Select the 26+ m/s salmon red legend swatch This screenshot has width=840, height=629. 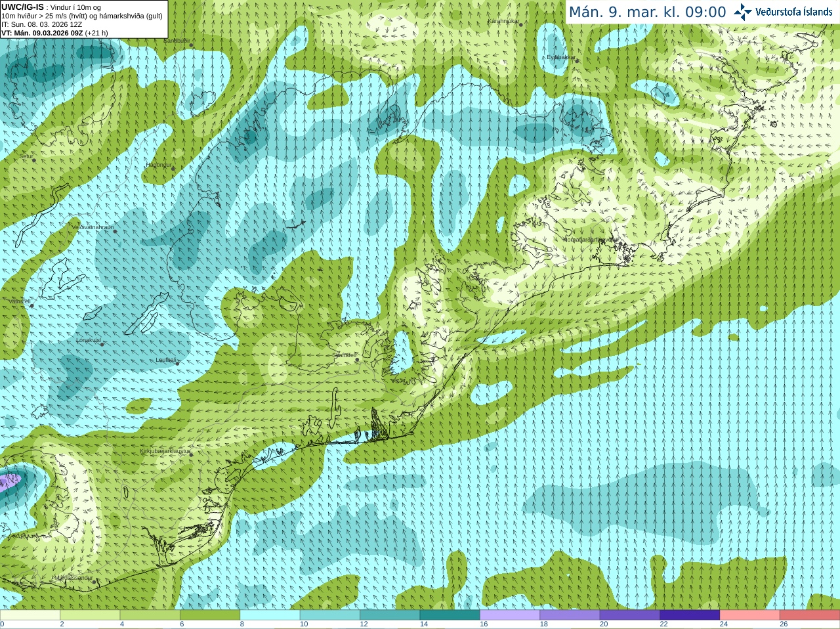pyautogui.click(x=810, y=615)
